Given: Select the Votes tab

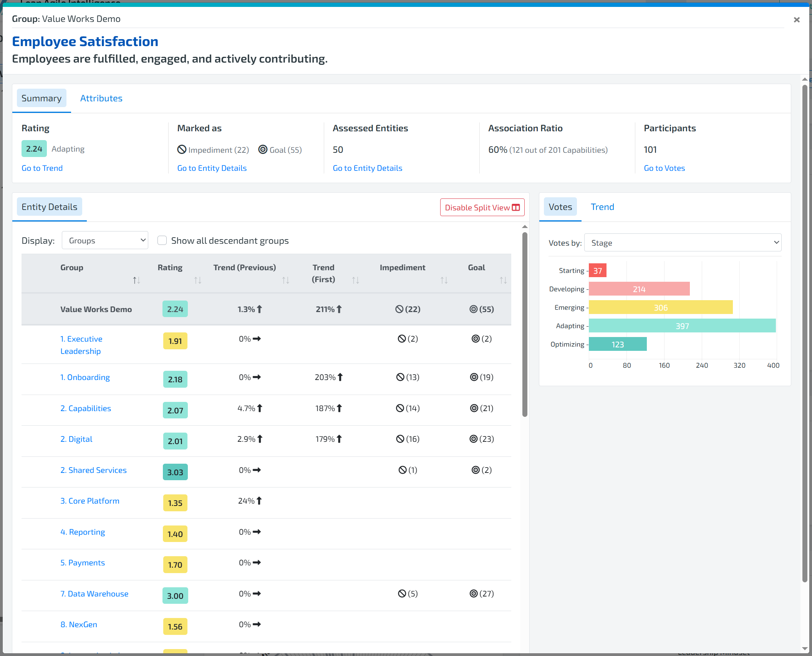Looking at the screenshot, I should tap(560, 207).
